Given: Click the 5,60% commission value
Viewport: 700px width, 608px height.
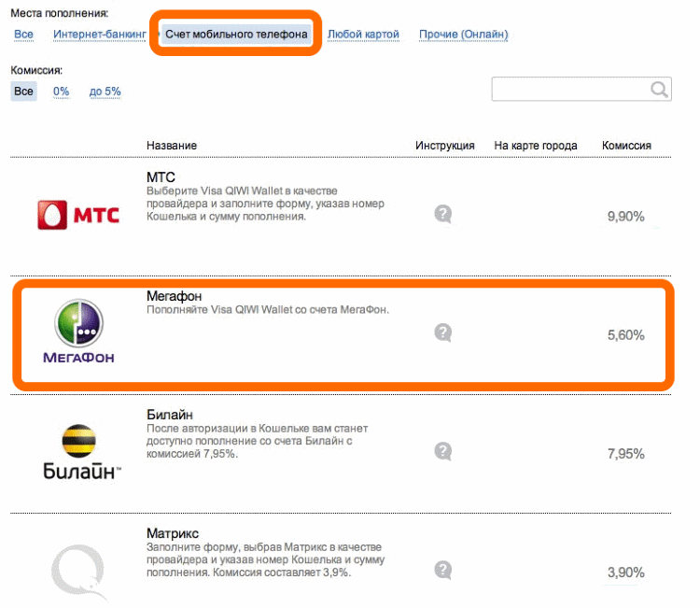Looking at the screenshot, I should [x=626, y=335].
